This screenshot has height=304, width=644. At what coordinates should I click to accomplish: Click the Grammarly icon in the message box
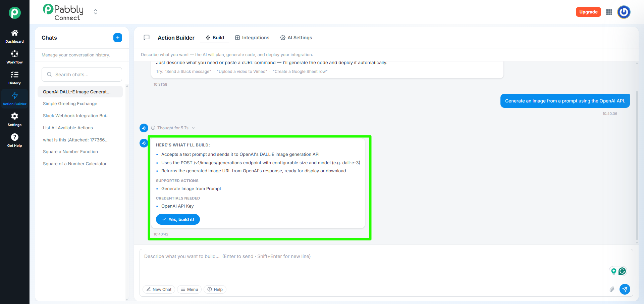(622, 271)
